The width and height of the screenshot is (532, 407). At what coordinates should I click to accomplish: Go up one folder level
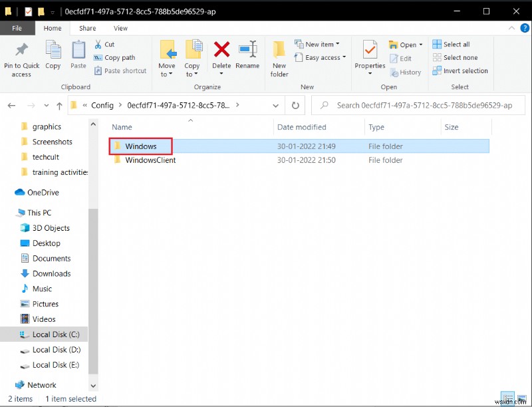coord(59,106)
